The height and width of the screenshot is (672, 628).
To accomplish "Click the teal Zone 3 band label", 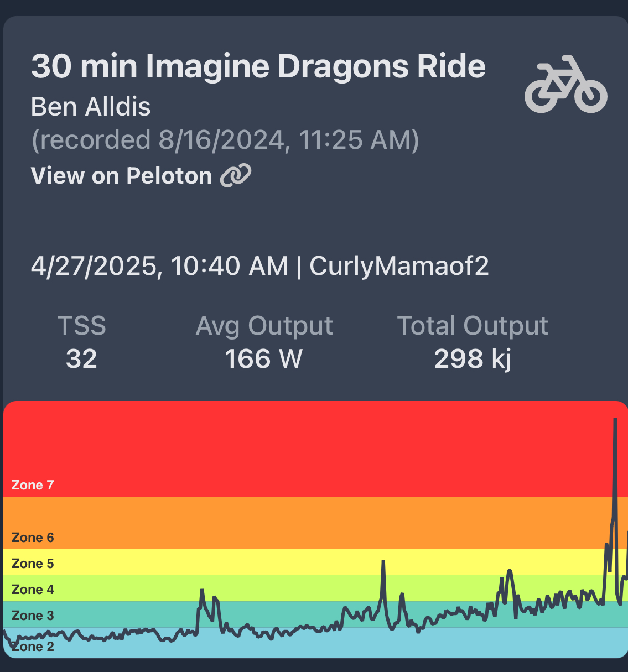I will click(33, 616).
